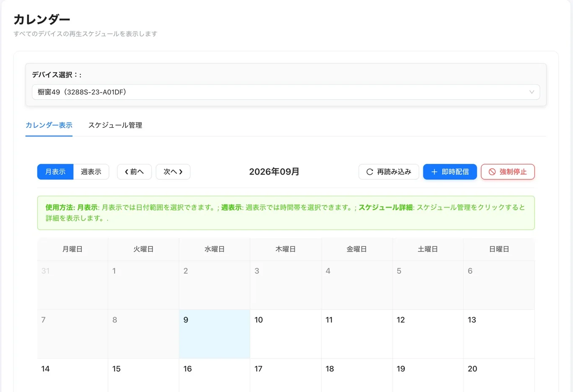The image size is (573, 392).
Task: Click the stop icon on 強制停止
Action: coord(492,172)
